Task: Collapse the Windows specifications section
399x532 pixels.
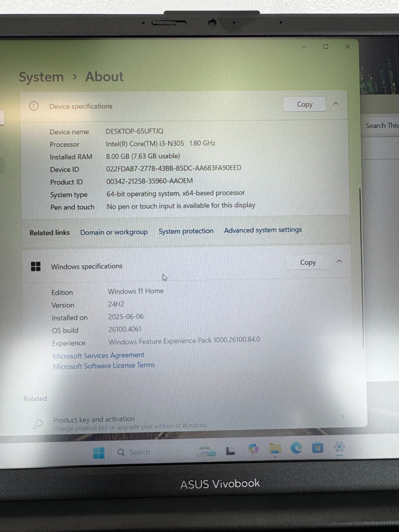Action: (339, 261)
